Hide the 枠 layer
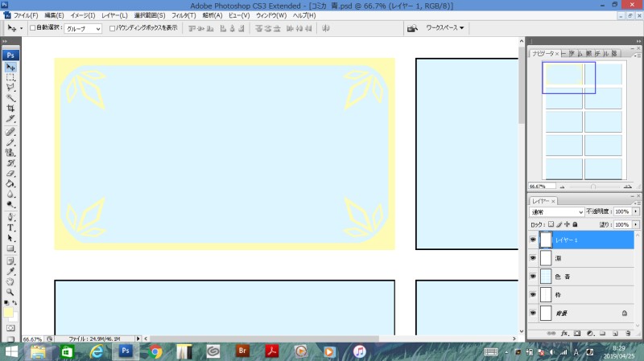The height and width of the screenshot is (361, 644). tap(533, 294)
